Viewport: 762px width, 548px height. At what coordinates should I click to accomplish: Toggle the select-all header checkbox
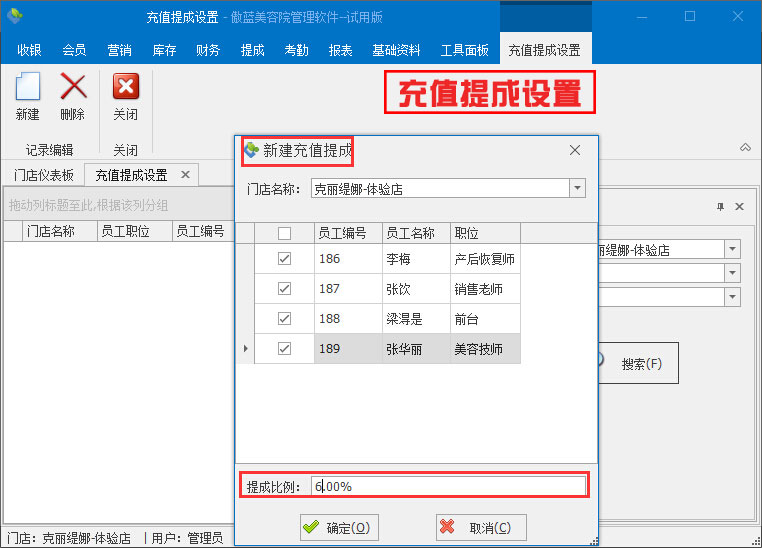pos(284,233)
